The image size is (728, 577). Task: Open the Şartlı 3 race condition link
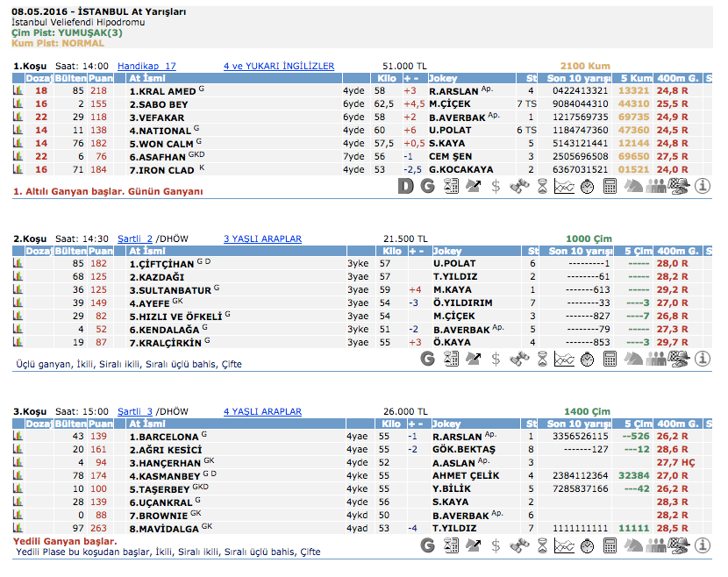(135, 411)
